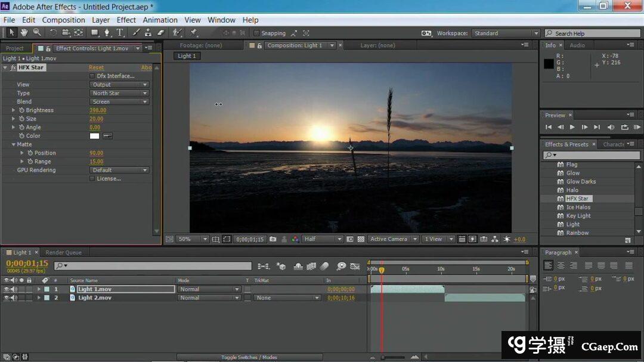The height and width of the screenshot is (362, 644).
Task: Reset the HFX Star effect
Action: [96, 67]
